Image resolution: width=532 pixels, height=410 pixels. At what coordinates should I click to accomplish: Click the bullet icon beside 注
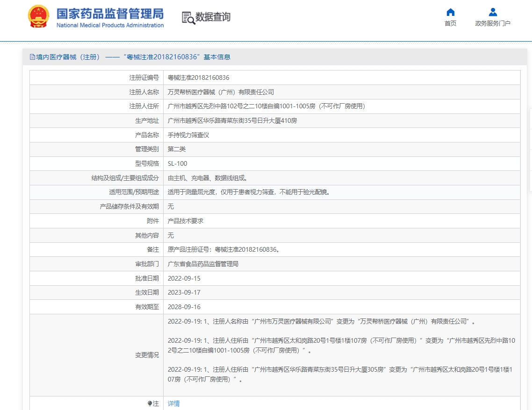click(x=150, y=403)
